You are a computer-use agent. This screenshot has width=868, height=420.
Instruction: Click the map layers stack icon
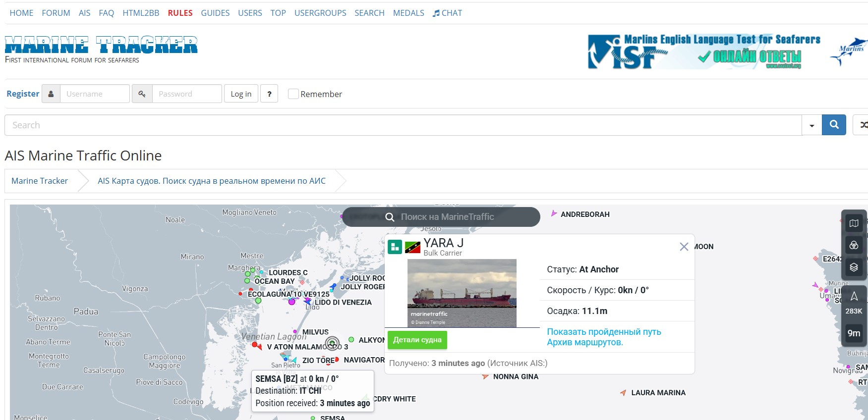854,267
